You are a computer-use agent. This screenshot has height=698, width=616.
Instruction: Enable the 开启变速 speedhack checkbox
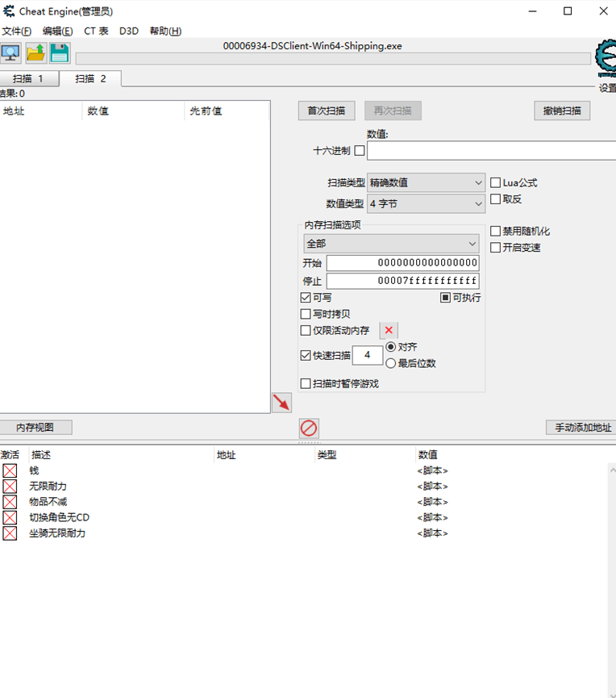click(495, 248)
